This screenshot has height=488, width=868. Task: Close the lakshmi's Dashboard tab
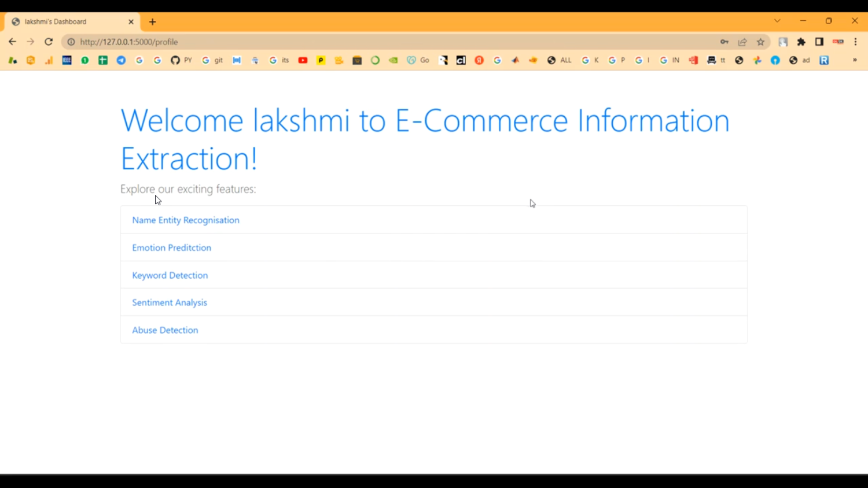pos(131,22)
